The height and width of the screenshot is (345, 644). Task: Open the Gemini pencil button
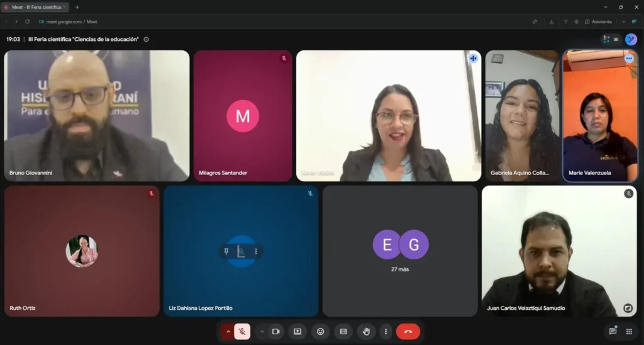[631, 40]
